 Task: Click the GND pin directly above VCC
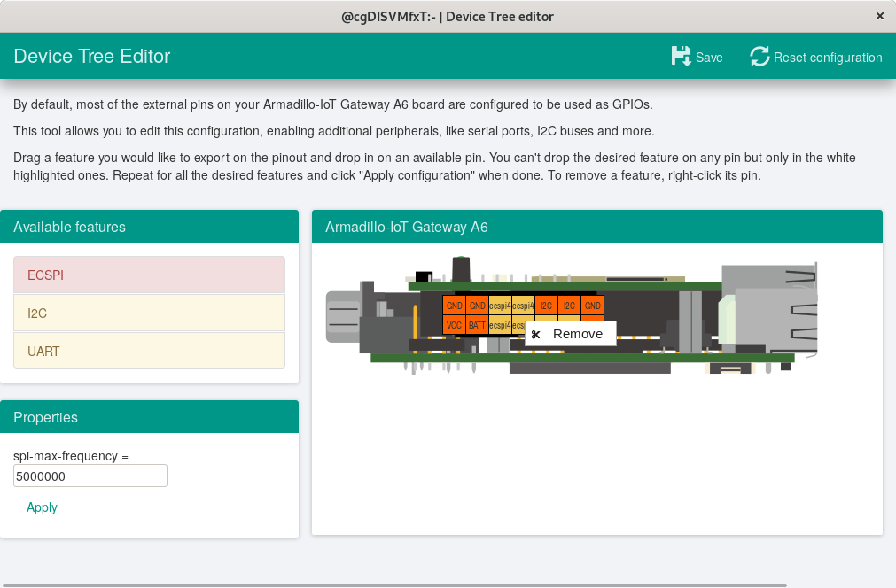click(x=454, y=306)
